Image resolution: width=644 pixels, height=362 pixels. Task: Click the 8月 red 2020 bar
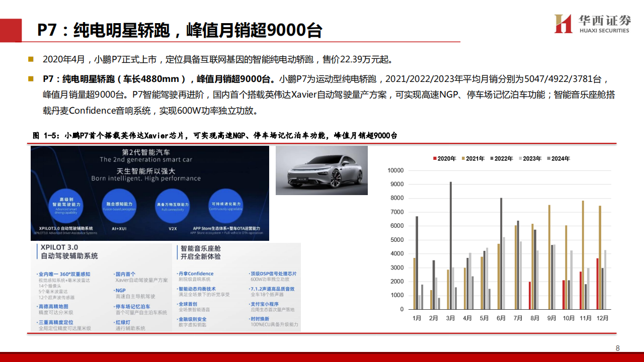pyautogui.click(x=529, y=295)
